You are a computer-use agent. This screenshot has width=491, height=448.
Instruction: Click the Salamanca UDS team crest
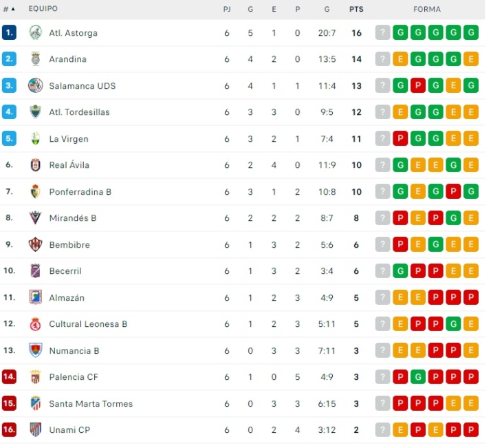pos(36,85)
